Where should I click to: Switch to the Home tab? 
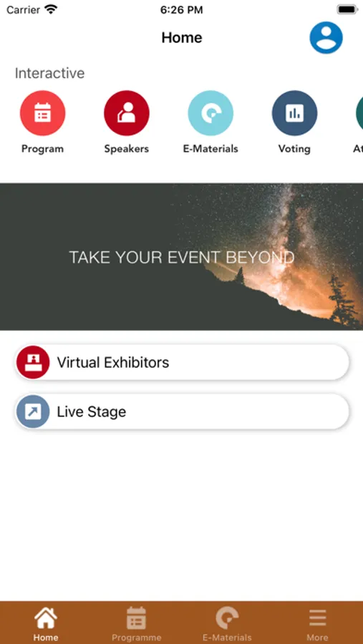(46, 623)
